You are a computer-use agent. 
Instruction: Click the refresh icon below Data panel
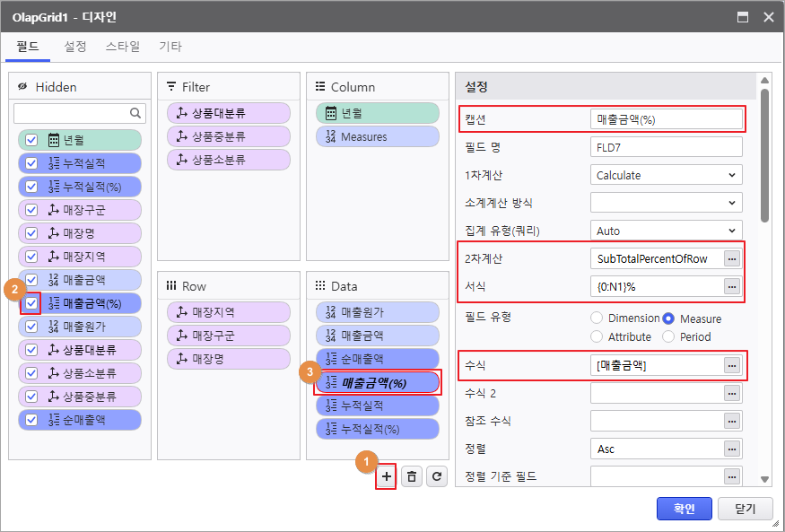pos(436,476)
